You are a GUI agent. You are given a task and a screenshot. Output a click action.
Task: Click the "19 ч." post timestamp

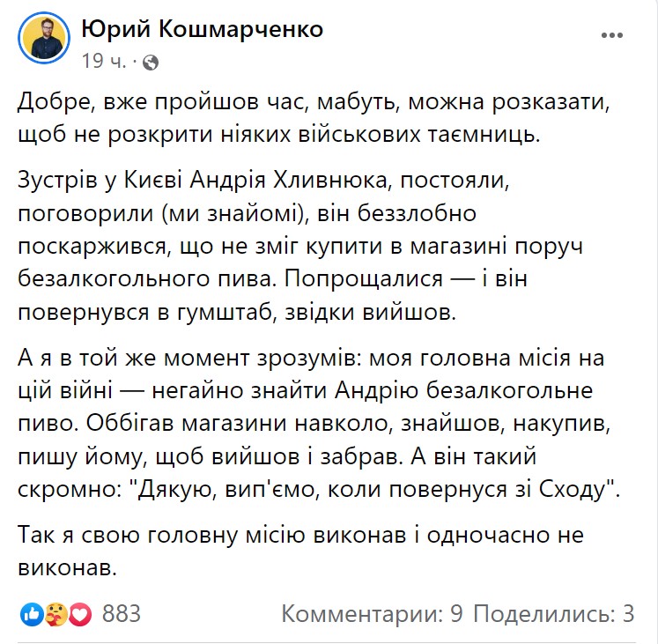(103, 63)
